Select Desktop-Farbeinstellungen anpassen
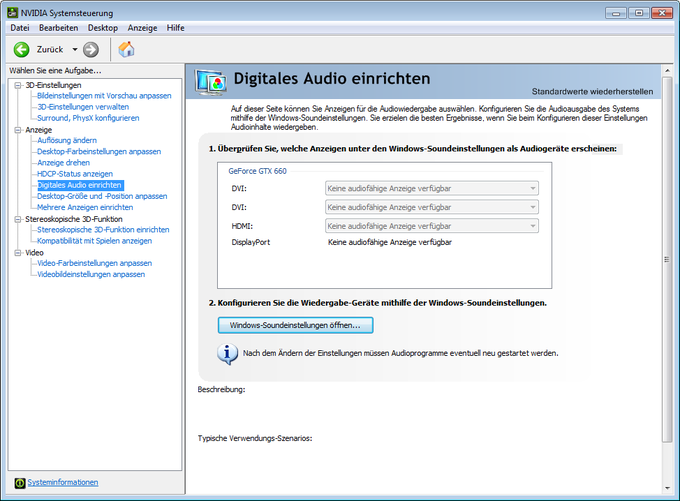This screenshot has height=501, width=680. pos(99,151)
